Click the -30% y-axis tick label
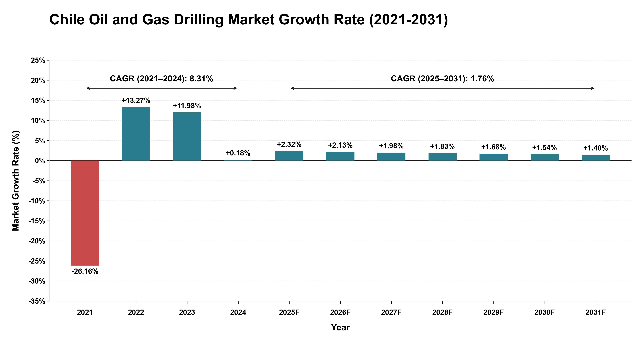Screen dimensions: 644x342 [37, 281]
